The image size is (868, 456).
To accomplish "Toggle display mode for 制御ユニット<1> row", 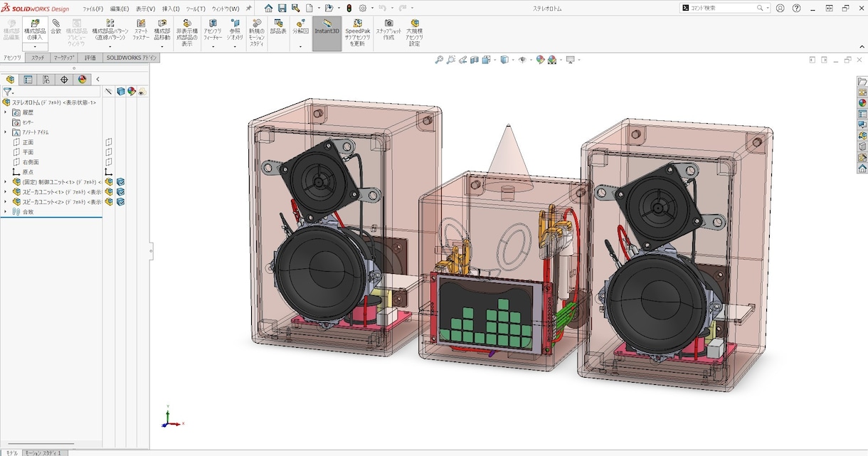I will point(120,182).
